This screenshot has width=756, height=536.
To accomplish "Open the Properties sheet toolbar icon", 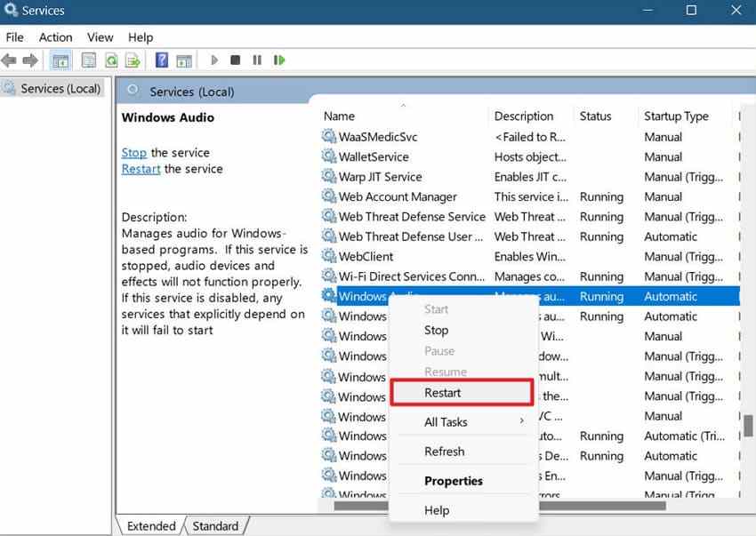I will (88, 60).
